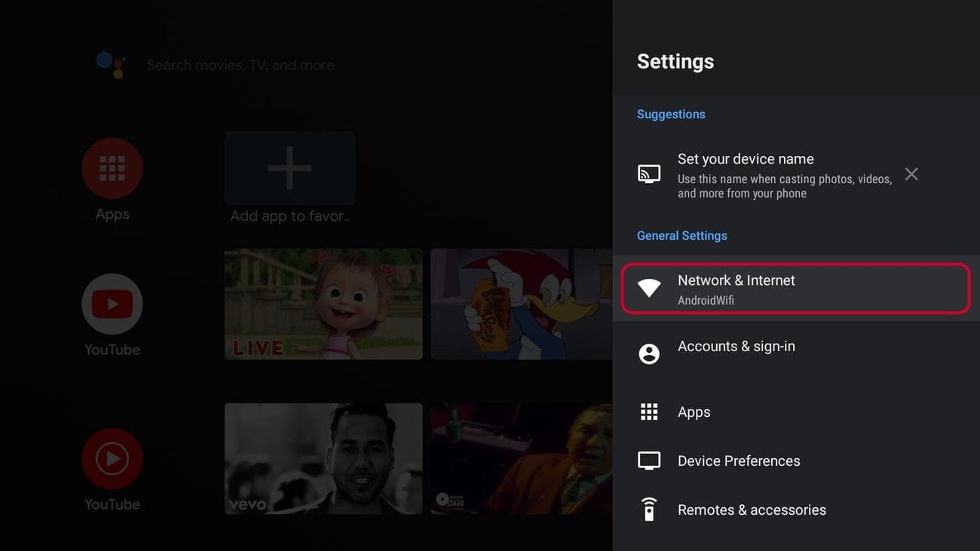The height and width of the screenshot is (551, 980).
Task: Click the Wi-Fi signal icon
Action: pyautogui.click(x=649, y=288)
